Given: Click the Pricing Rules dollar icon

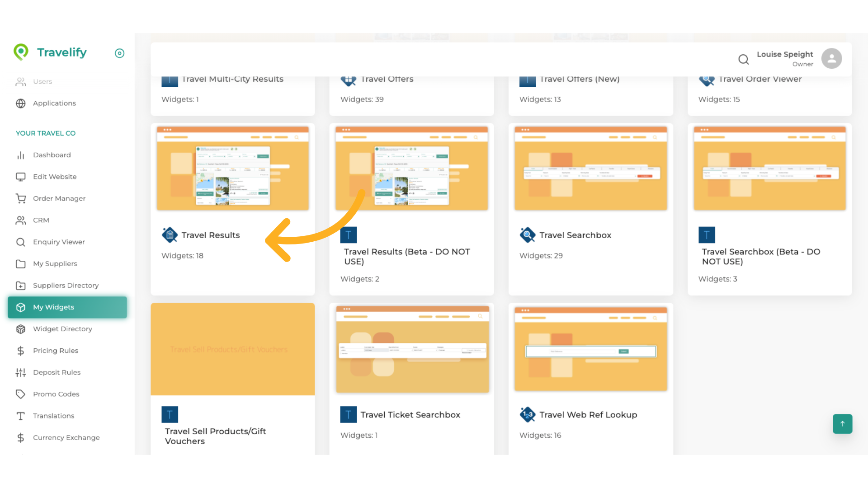Looking at the screenshot, I should (x=21, y=351).
